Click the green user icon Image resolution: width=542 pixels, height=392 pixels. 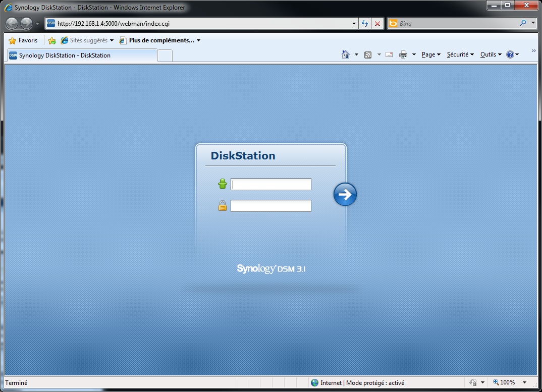pyautogui.click(x=222, y=184)
